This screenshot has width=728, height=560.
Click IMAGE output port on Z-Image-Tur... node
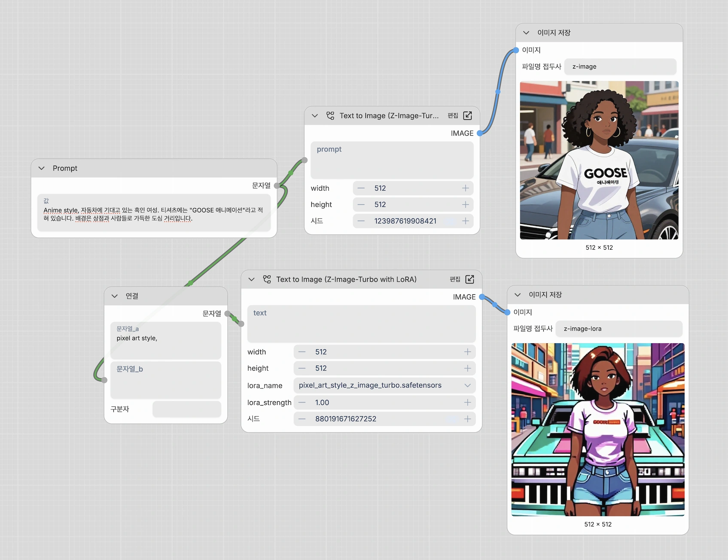pos(480,133)
